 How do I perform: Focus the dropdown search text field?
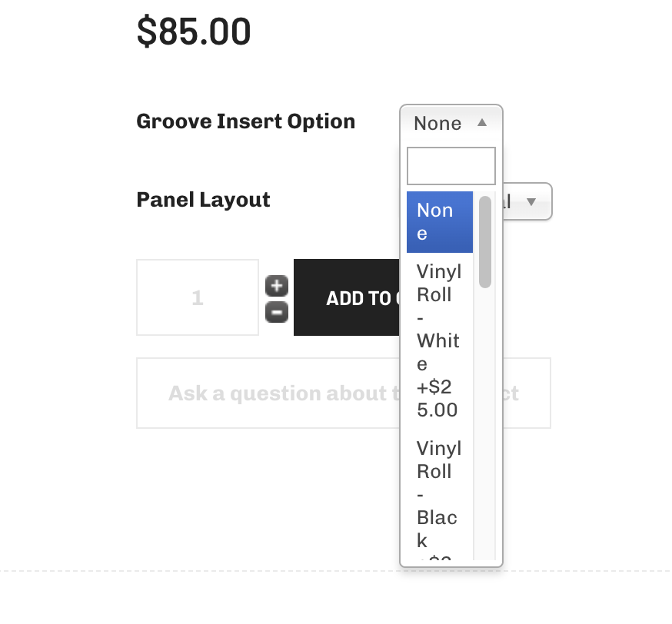[451, 166]
